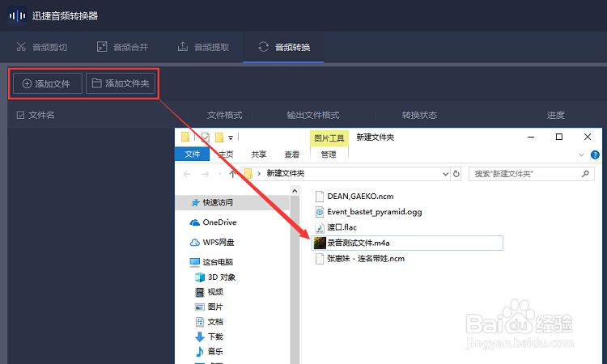607x364 pixels.
Task: Maximize the 新建文件夹 Explorer window
Action: coord(559,137)
